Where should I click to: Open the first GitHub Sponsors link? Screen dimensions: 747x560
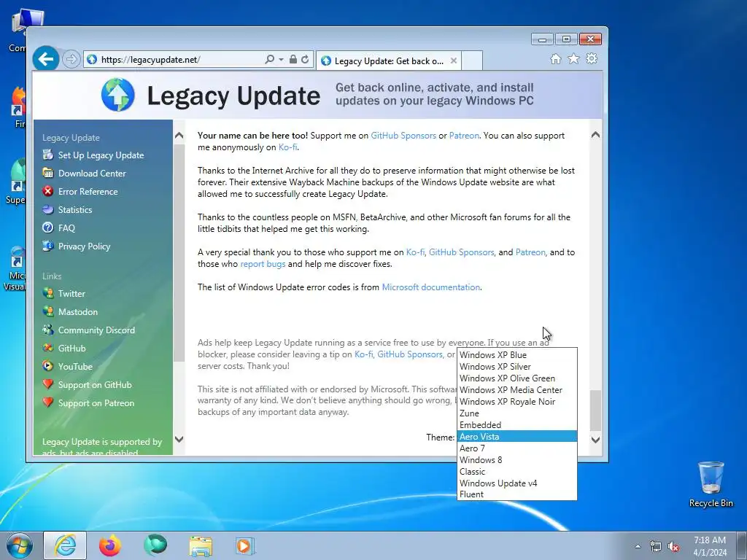[x=403, y=135]
